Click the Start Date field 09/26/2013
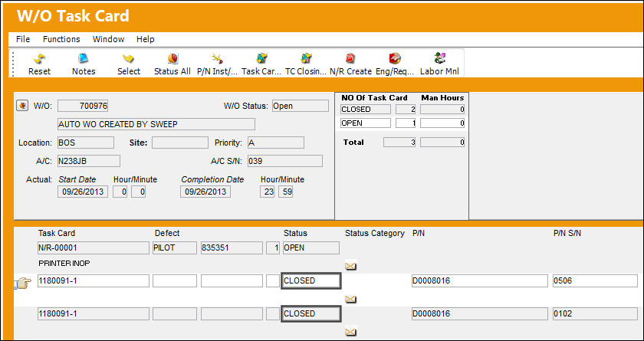 (x=83, y=192)
